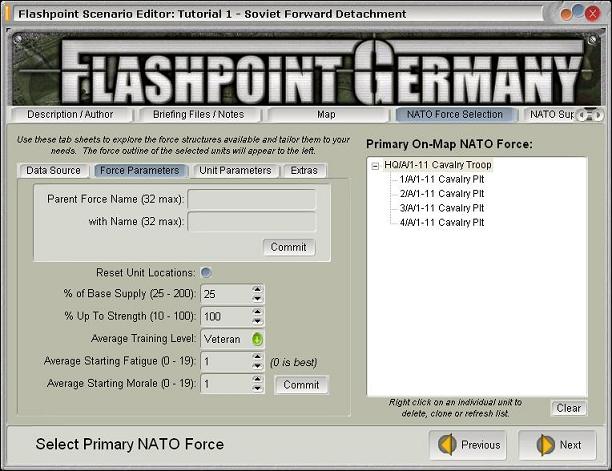
Task: Click the orange minimize orb in title bar
Action: point(566,15)
